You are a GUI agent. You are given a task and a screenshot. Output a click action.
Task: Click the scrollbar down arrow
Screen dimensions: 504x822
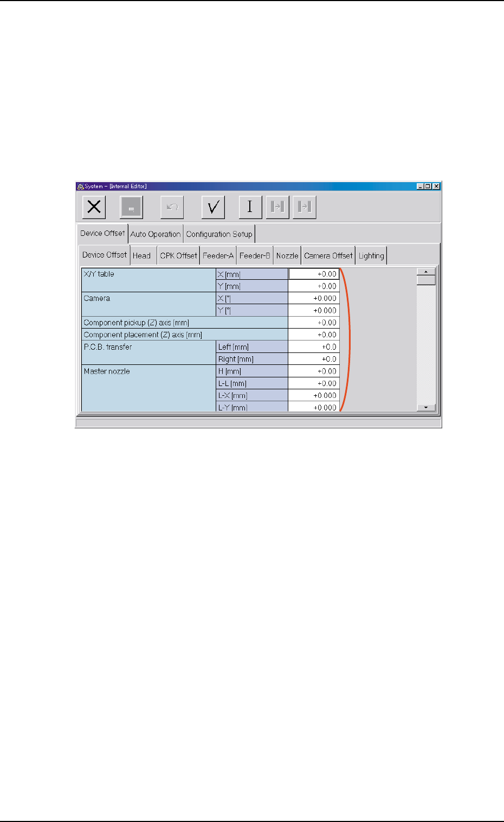[x=426, y=407]
